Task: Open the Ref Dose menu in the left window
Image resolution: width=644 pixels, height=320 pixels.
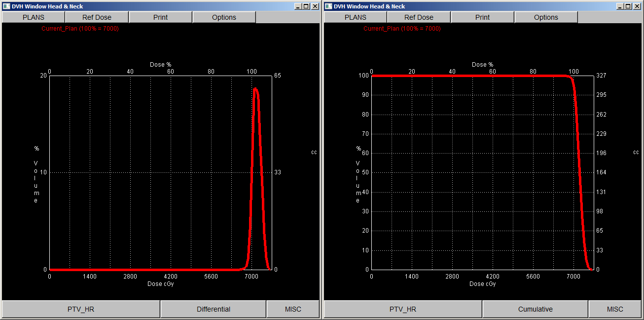Action: [96, 17]
